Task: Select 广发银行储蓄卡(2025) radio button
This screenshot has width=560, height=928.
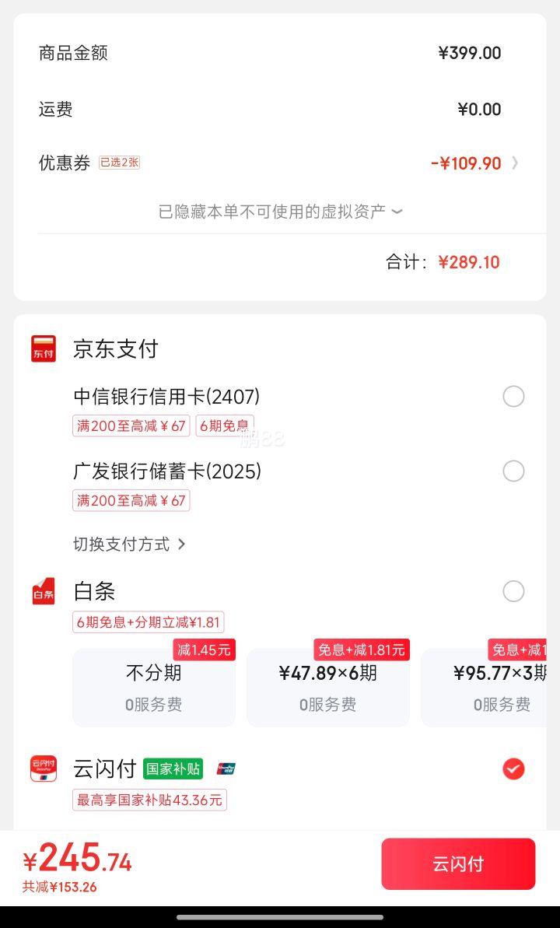Action: tap(513, 471)
